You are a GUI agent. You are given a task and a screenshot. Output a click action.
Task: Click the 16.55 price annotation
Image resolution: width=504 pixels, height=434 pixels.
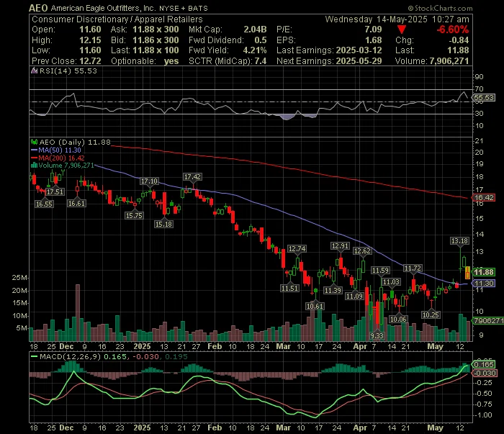pyautogui.click(x=44, y=204)
